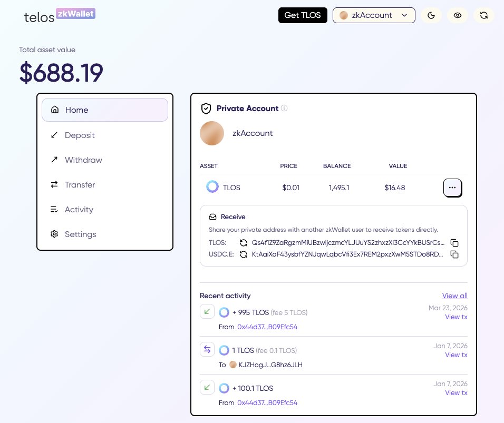504x423 pixels.
Task: Click the deposit arrow icon beside +100.1 TLOS
Action: (207, 387)
